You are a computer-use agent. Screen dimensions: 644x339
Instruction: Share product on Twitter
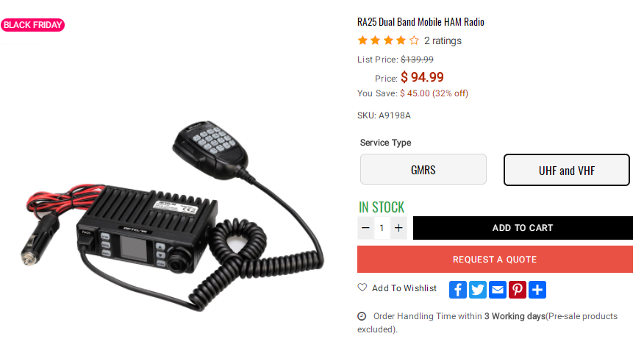coord(478,290)
